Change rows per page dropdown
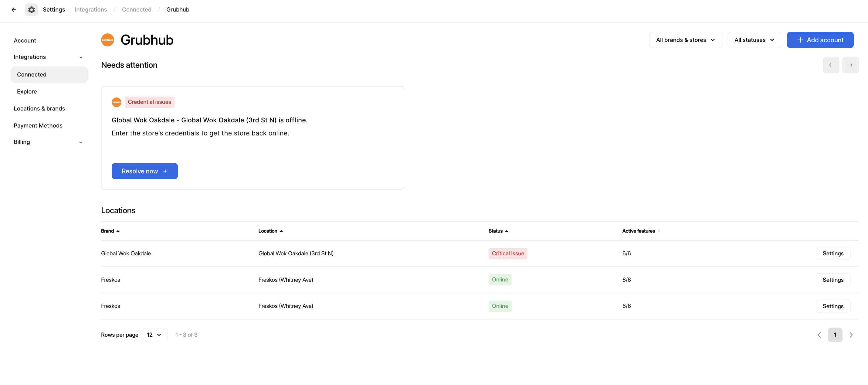This screenshot has width=868, height=385. 154,335
